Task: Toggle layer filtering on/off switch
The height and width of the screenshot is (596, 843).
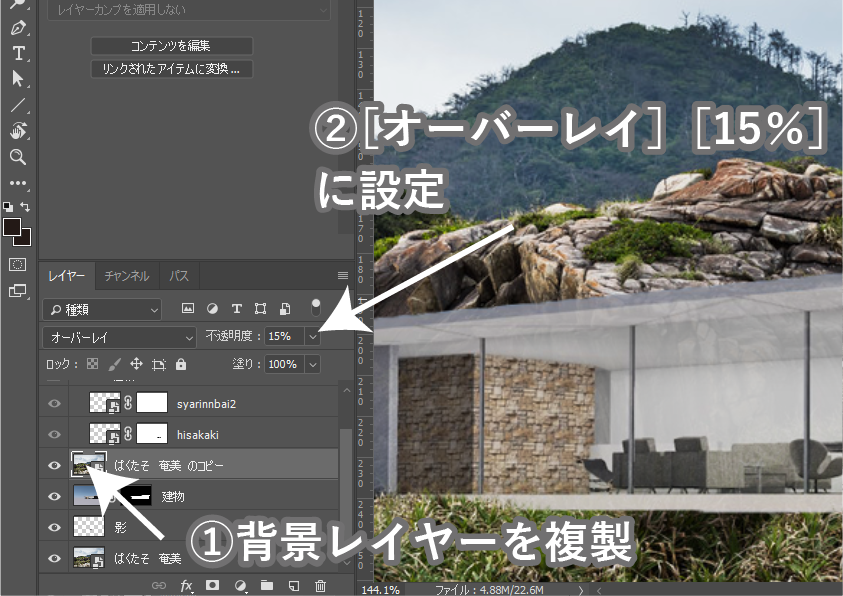Action: tap(316, 308)
